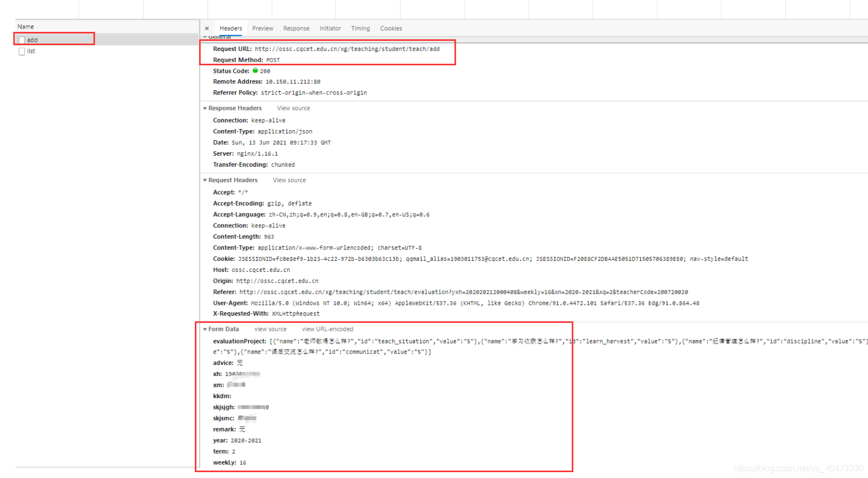Screen dimensions: 868x478
Task: Click the Request URL value
Action: coord(347,49)
